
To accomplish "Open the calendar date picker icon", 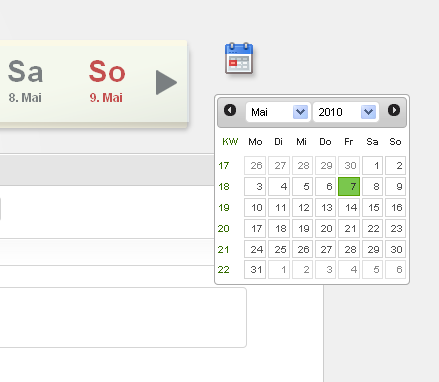I will click(x=239, y=58).
